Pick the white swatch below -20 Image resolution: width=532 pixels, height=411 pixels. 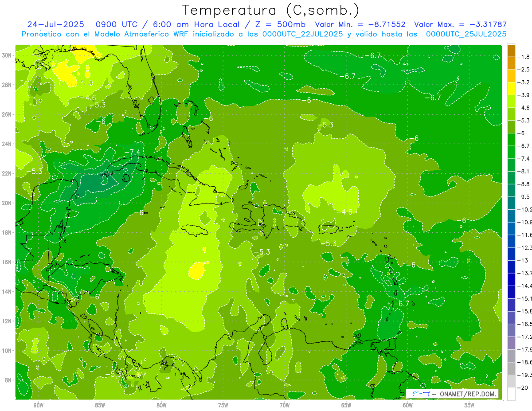pos(511,394)
